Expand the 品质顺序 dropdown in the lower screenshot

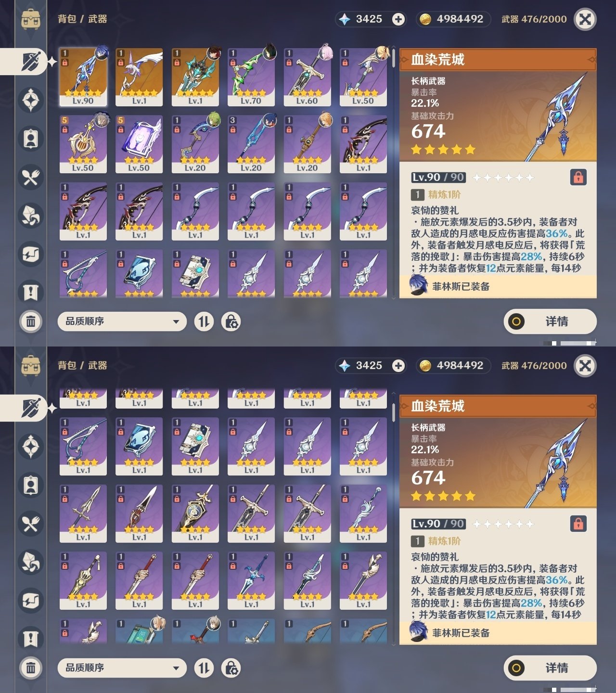coord(122,668)
